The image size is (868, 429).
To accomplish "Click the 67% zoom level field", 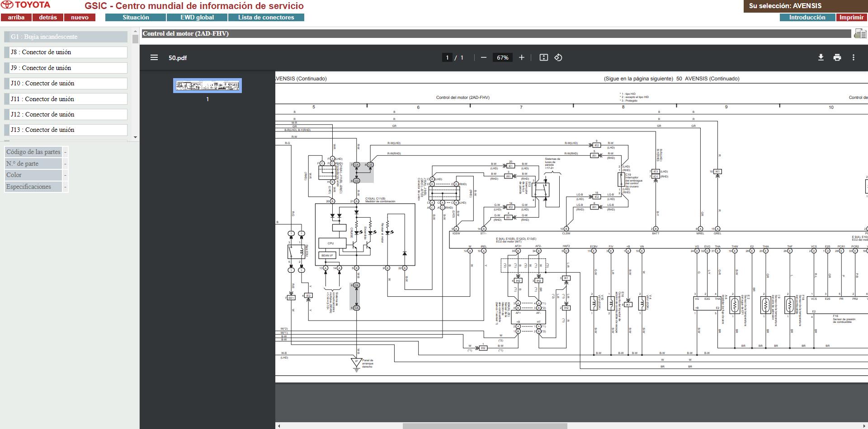I will click(503, 57).
